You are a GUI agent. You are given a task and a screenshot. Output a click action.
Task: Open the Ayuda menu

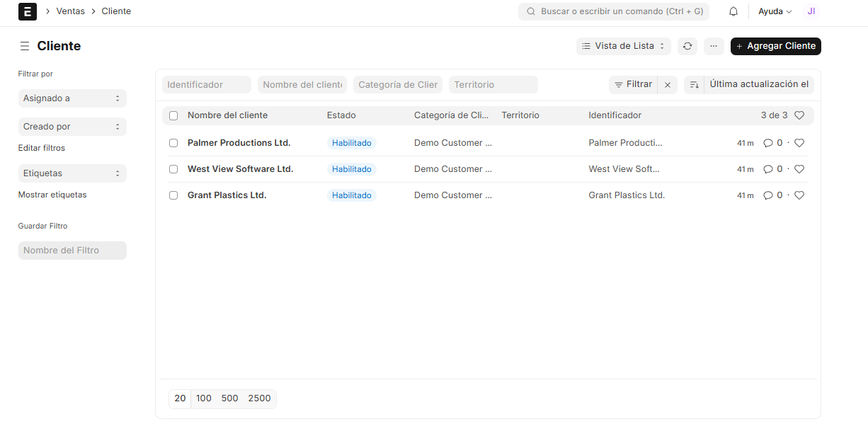775,11
